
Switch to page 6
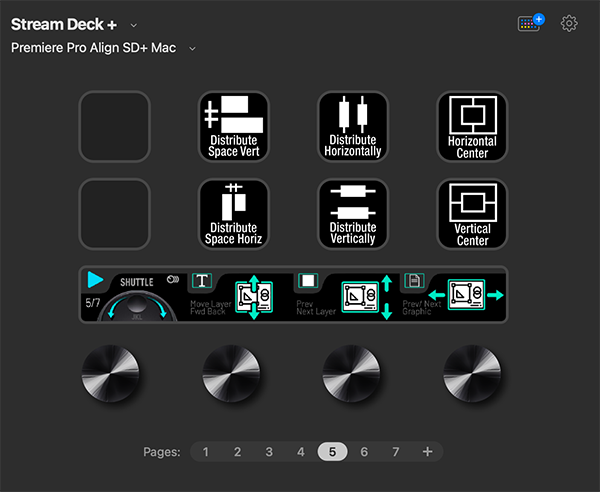tap(364, 452)
